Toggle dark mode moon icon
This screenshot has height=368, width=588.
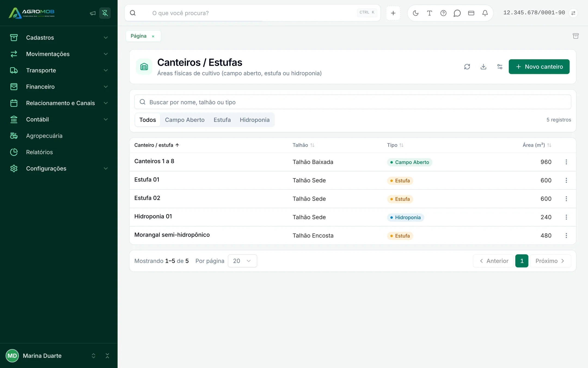coord(416,13)
